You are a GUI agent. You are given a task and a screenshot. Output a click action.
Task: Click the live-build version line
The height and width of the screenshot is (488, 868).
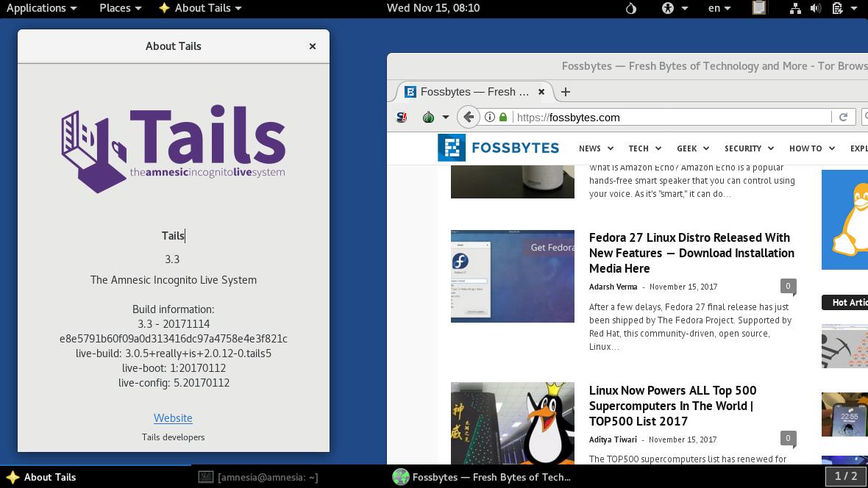tap(174, 353)
